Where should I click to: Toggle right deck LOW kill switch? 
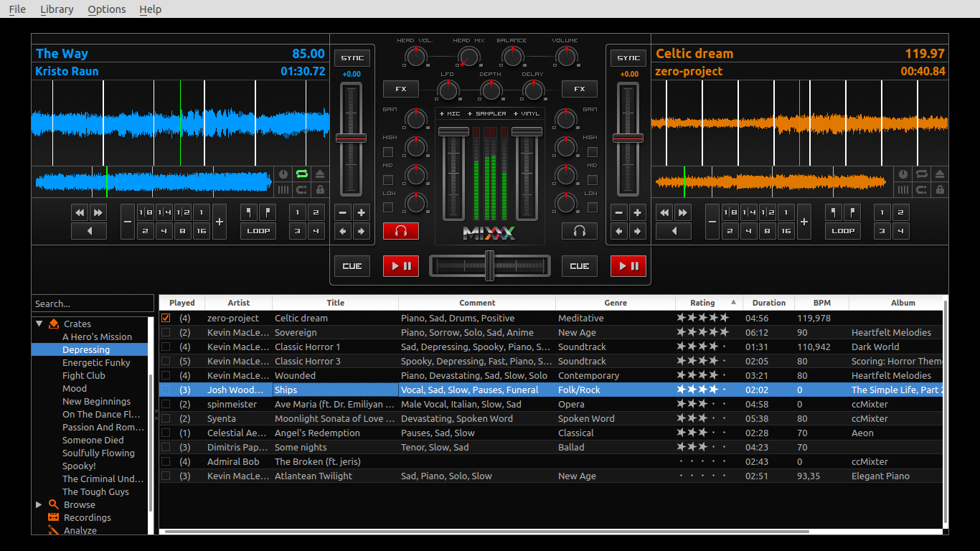pyautogui.click(x=593, y=207)
